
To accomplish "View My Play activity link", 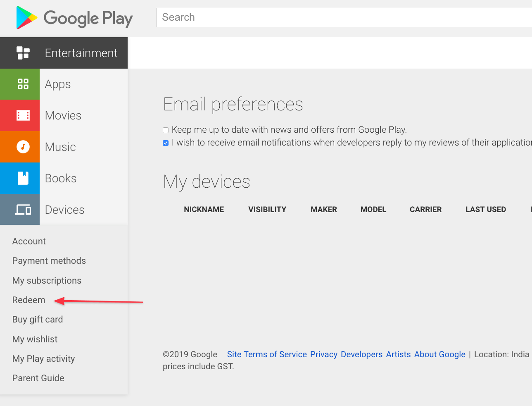I will (x=43, y=358).
